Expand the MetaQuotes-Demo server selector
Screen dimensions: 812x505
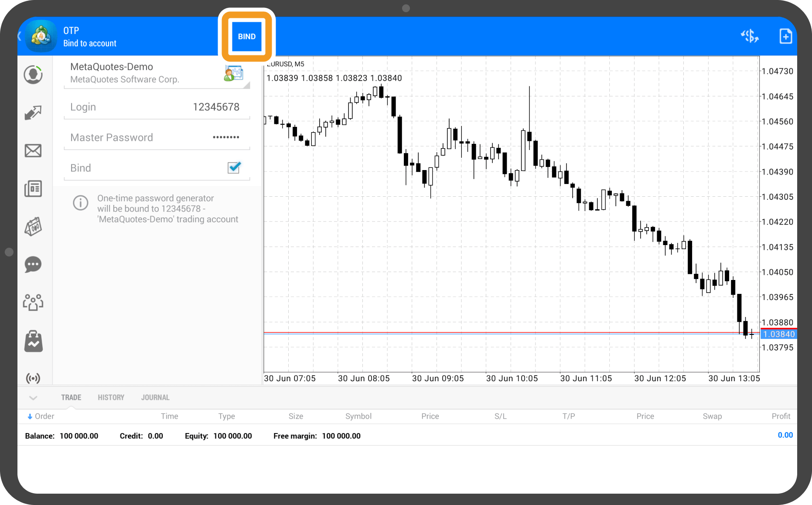pos(157,73)
